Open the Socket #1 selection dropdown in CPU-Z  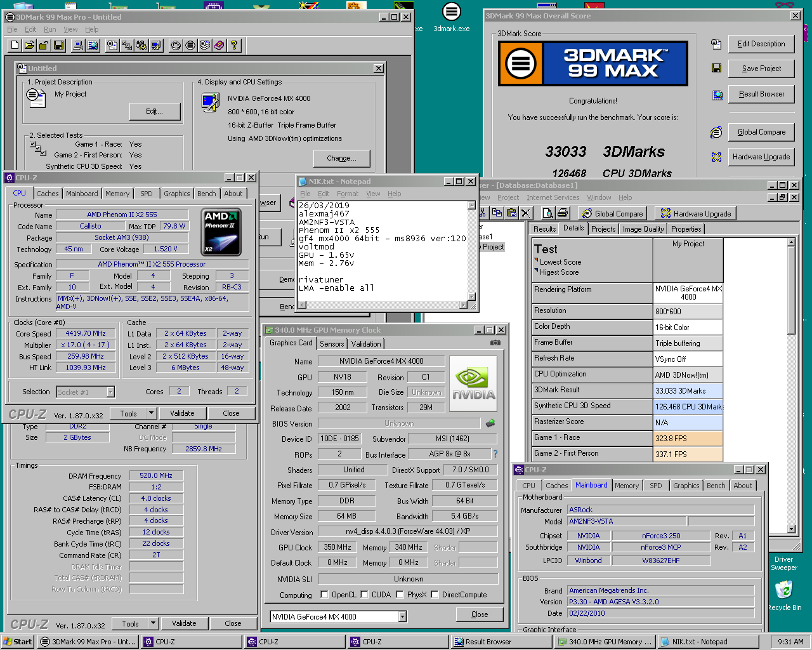tap(110, 392)
